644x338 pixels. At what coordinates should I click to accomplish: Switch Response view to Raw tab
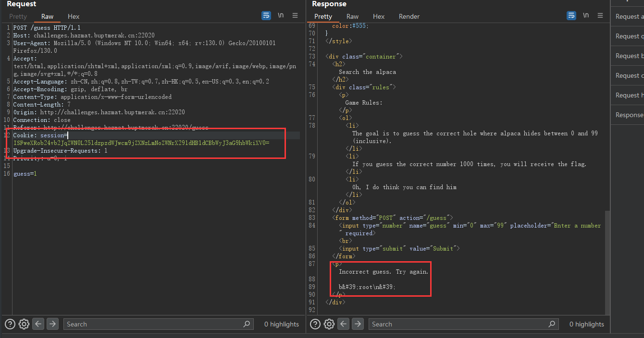pos(352,16)
